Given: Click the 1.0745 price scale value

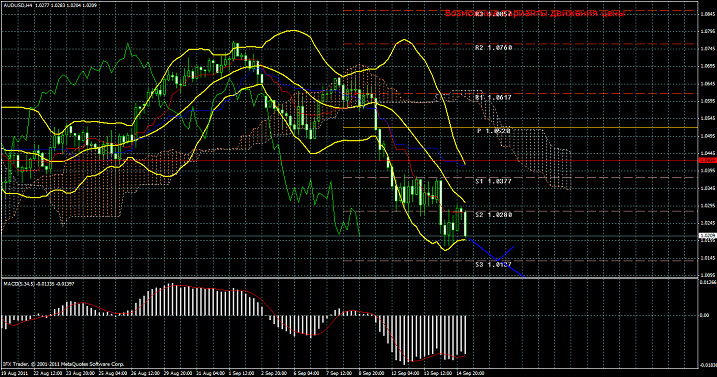Looking at the screenshot, I should (708, 48).
